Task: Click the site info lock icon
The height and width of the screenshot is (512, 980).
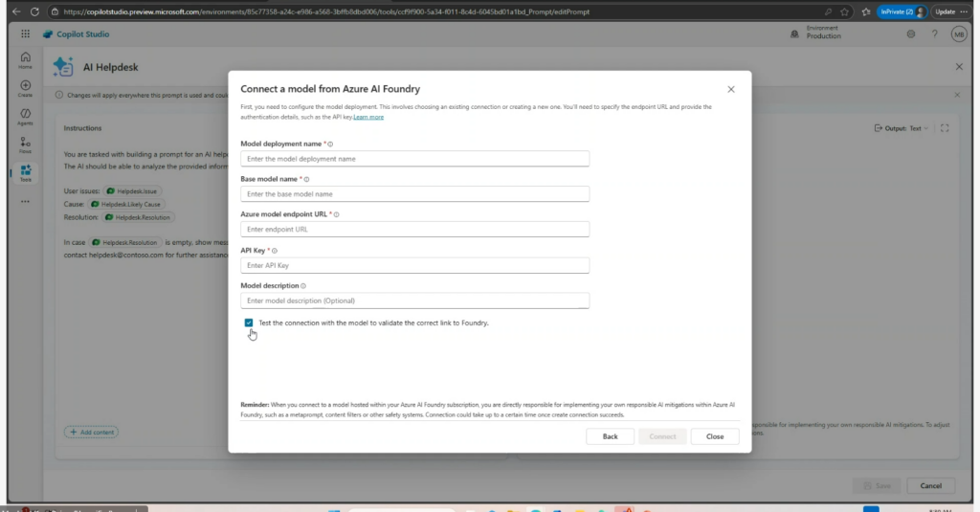Action: pos(55,11)
